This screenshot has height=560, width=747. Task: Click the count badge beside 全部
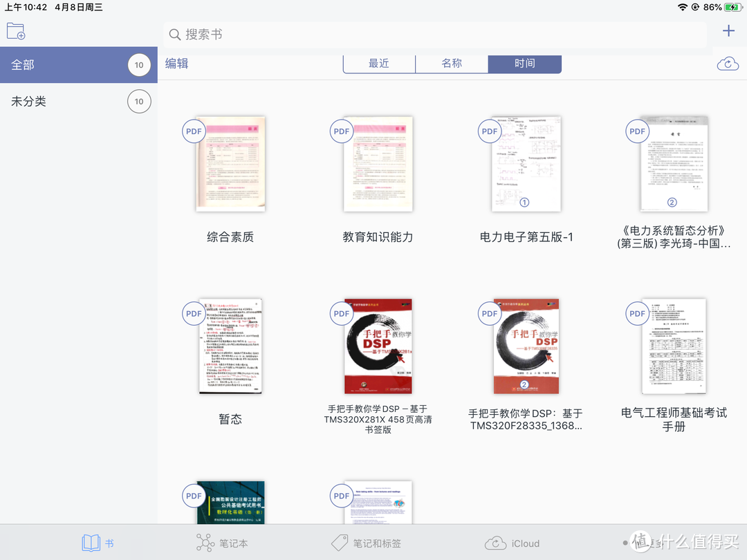(139, 65)
